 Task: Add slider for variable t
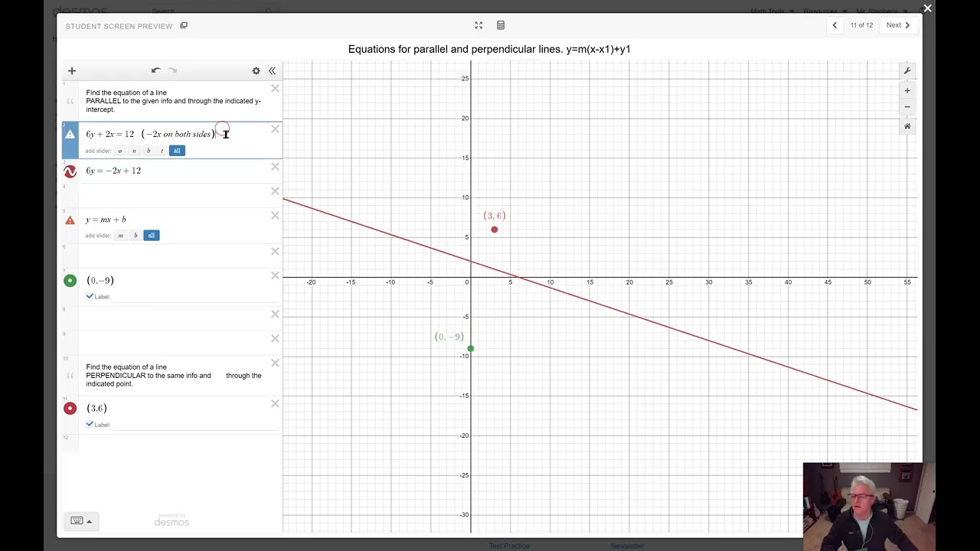click(162, 151)
